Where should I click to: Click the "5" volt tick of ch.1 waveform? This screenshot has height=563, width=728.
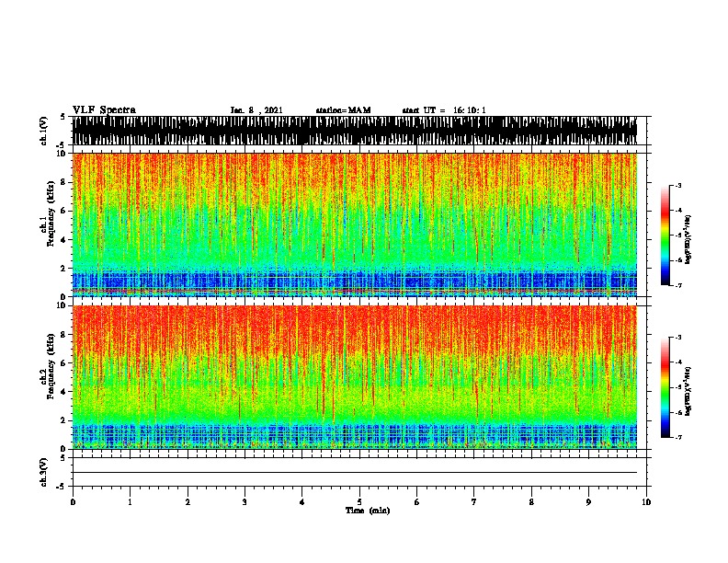tap(63, 117)
